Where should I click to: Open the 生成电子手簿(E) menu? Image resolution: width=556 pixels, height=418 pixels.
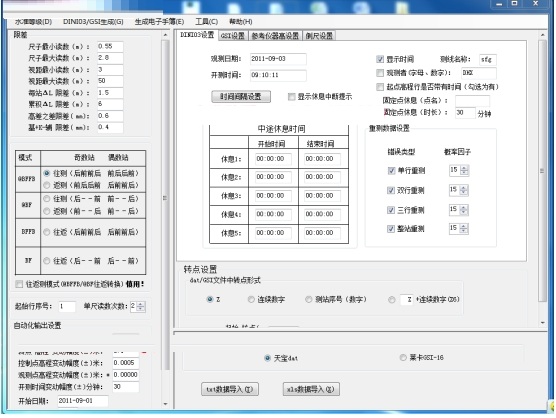coord(159,22)
